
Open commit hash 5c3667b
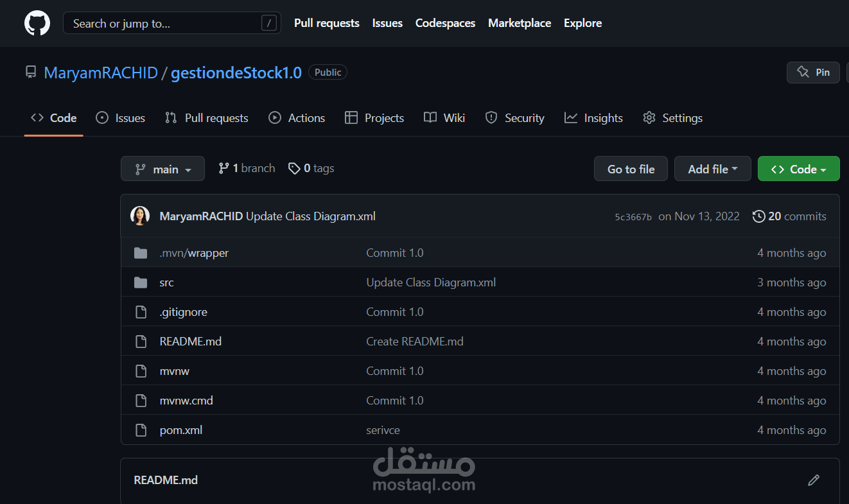[x=633, y=217]
